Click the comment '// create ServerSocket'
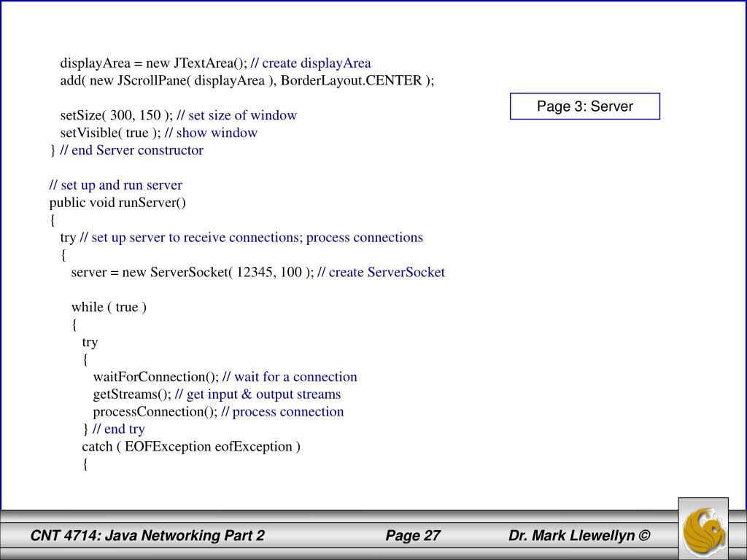 pos(381,272)
